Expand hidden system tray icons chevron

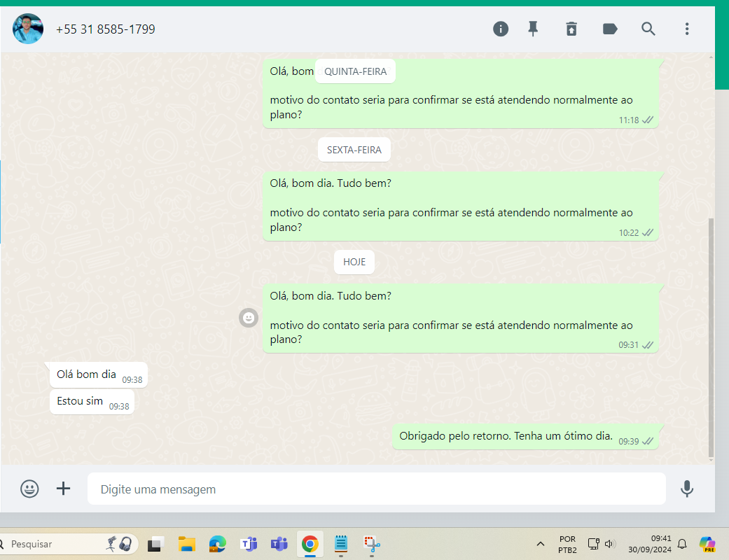tap(541, 544)
